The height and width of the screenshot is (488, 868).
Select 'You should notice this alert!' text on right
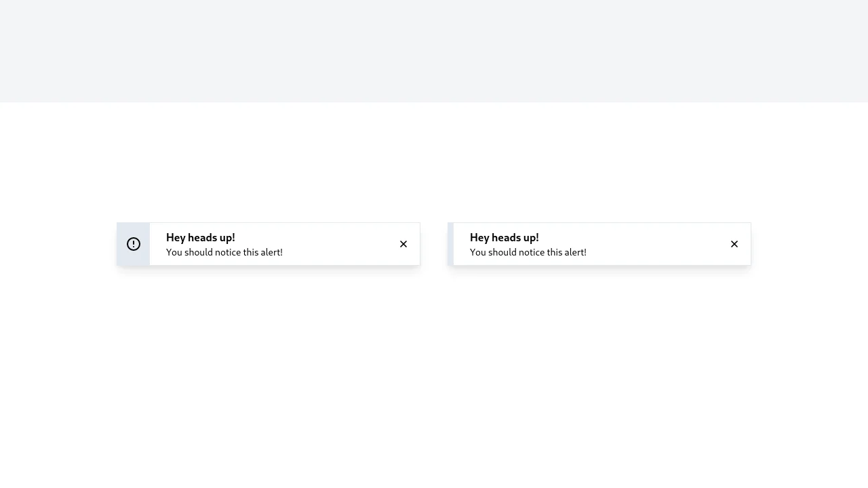click(528, 252)
